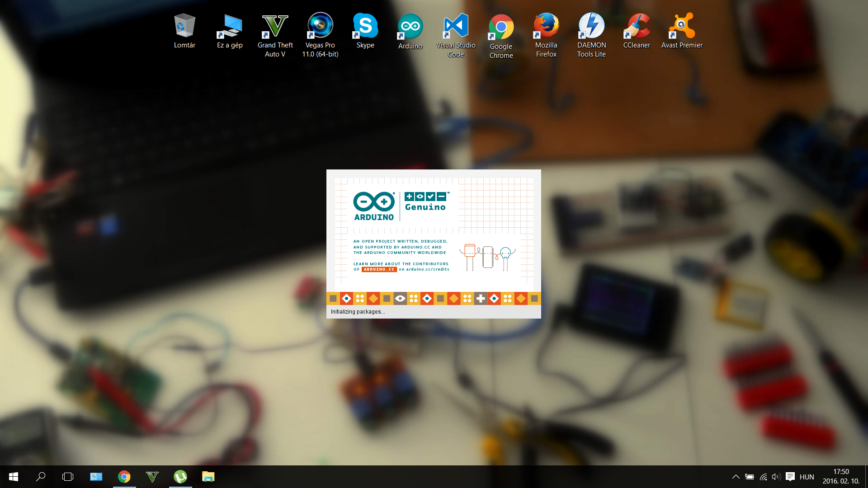Select Task View on the taskbar

pos(67,477)
